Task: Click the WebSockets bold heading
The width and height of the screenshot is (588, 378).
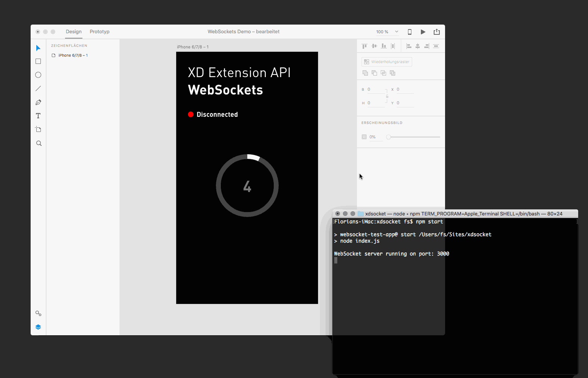Action: tap(225, 90)
